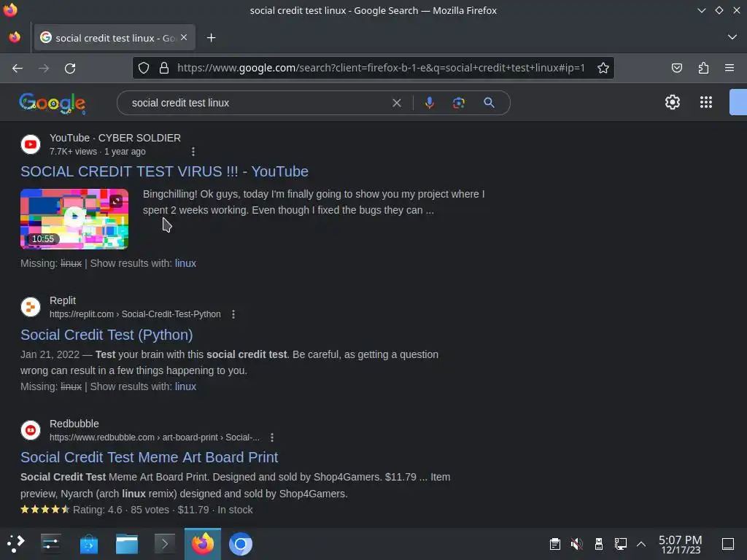Open the Firefox View pinned button
The height and width of the screenshot is (560, 747).
pyautogui.click(x=15, y=37)
